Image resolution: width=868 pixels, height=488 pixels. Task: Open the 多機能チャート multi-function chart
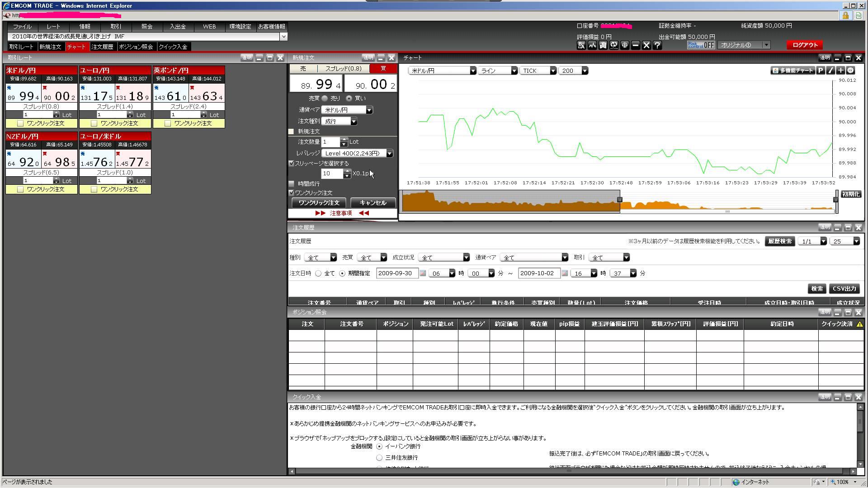click(793, 70)
